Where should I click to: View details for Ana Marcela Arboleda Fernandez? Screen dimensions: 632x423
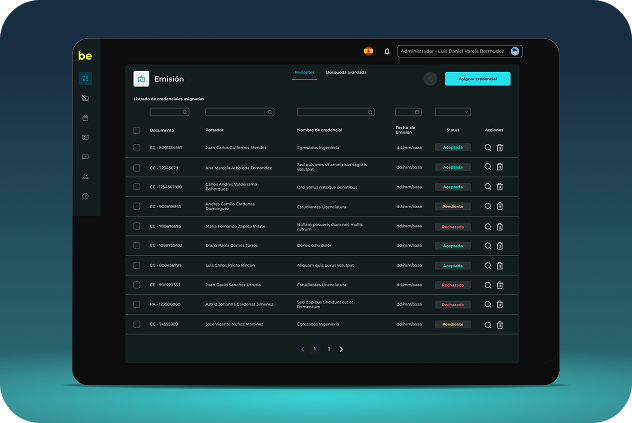click(488, 167)
